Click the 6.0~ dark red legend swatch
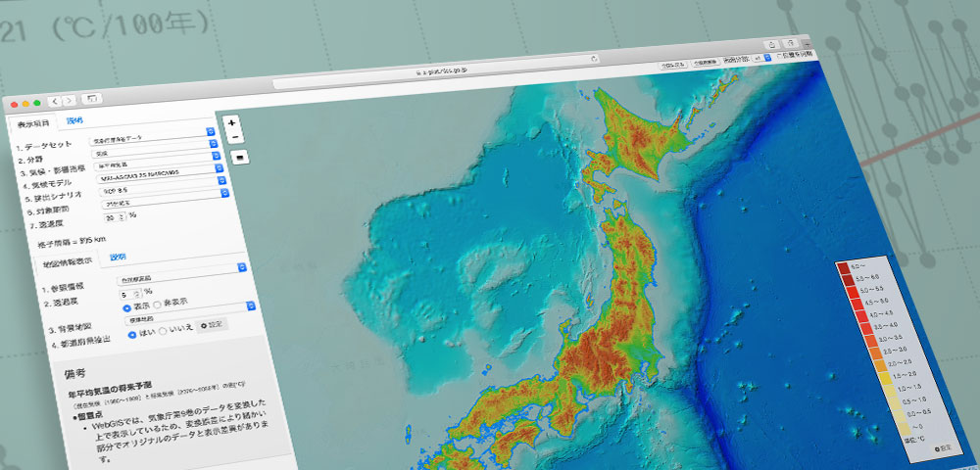This screenshot has width=980, height=470. (x=843, y=267)
